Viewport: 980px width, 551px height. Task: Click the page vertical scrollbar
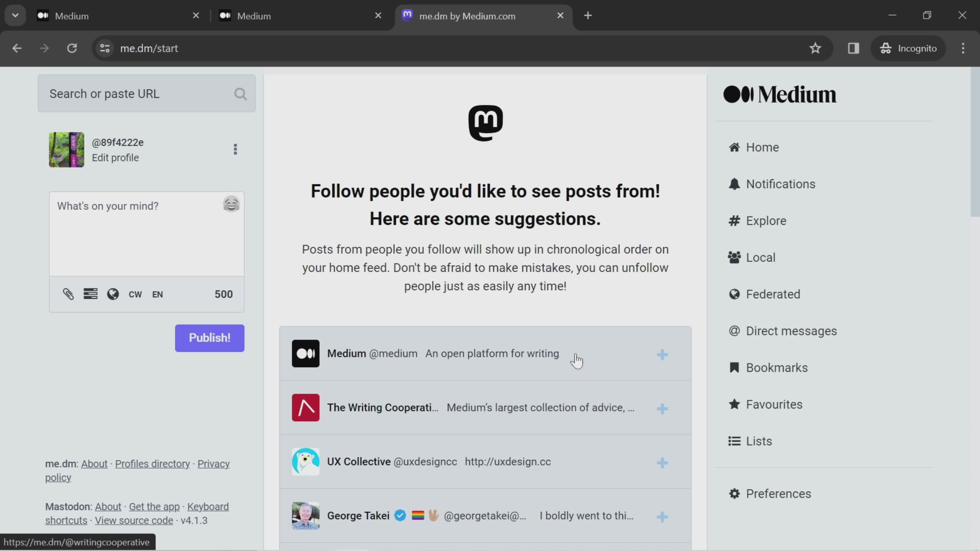975,142
